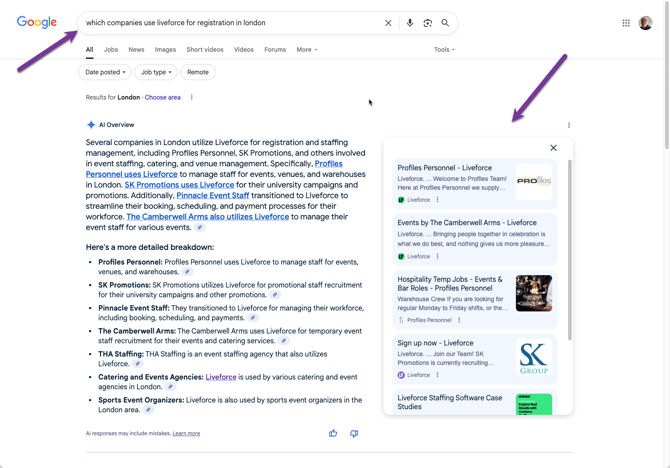This screenshot has height=468, width=670.
Task: Open source link icon for Sports Event Organizers bullet
Action: [x=148, y=410]
